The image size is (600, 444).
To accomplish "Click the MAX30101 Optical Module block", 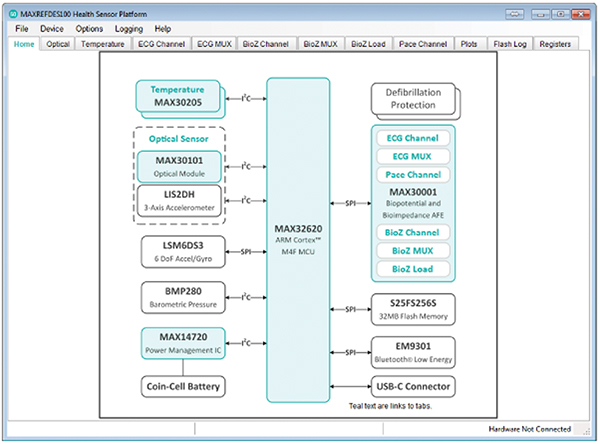I will (x=179, y=166).
